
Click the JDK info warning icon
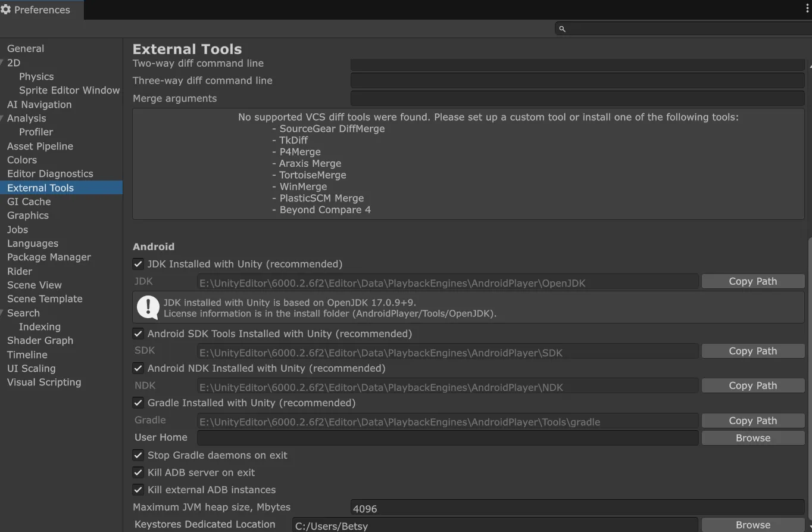(148, 307)
